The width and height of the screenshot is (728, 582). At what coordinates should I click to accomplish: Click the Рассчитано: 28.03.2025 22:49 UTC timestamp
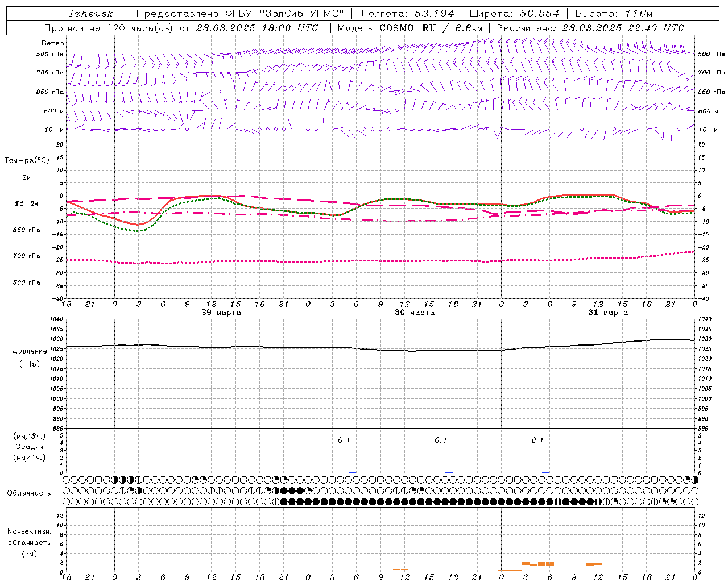(590, 28)
